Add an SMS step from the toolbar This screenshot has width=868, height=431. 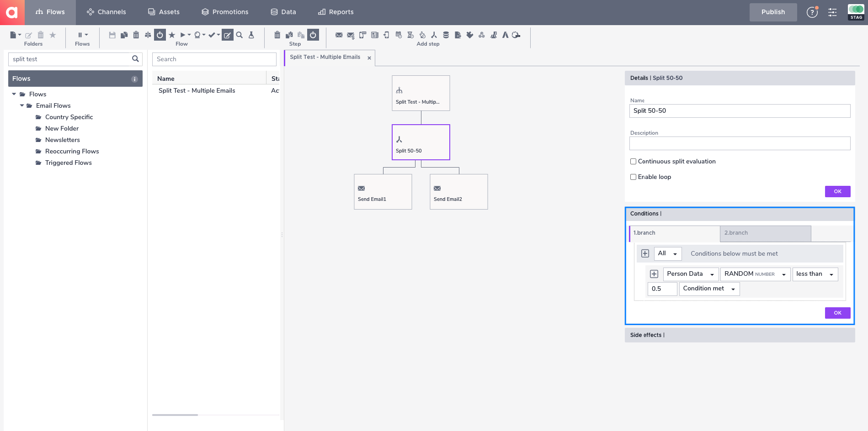tap(362, 35)
